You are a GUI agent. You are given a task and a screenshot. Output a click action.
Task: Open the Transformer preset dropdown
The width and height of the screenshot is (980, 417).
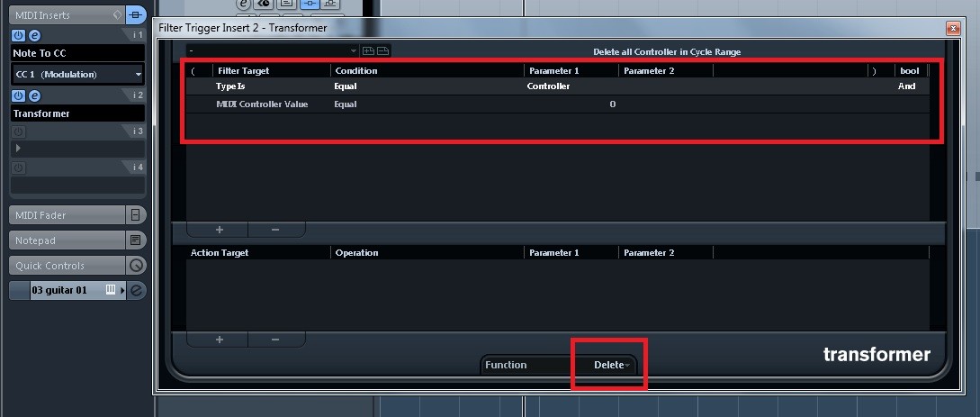tap(273, 50)
